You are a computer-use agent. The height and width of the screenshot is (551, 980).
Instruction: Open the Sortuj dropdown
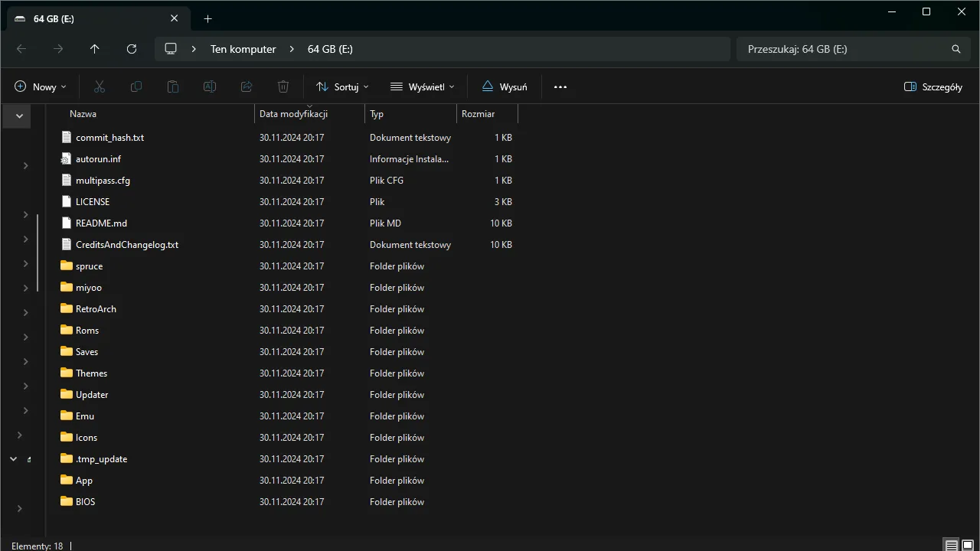[342, 87]
